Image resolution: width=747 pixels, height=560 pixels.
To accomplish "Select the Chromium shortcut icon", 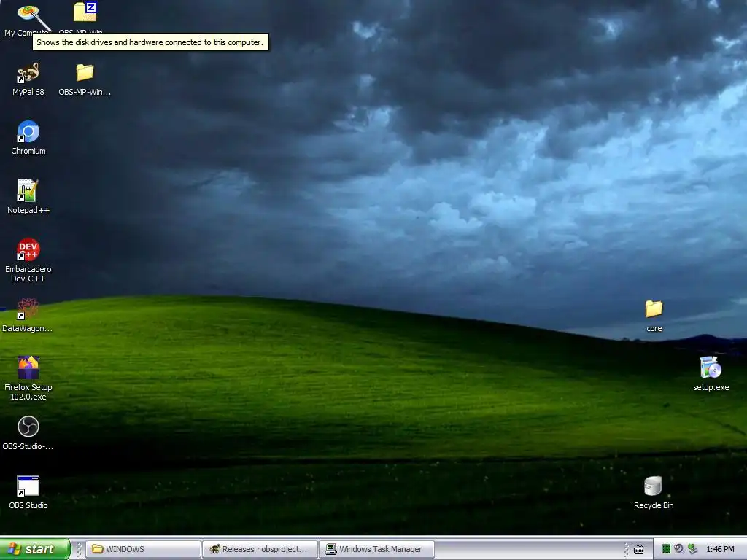I will click(28, 131).
